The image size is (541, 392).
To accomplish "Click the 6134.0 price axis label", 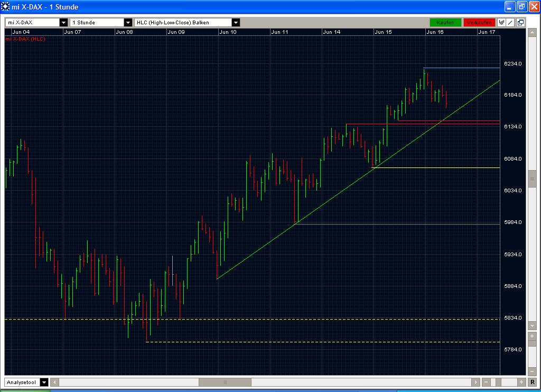I will [512, 127].
